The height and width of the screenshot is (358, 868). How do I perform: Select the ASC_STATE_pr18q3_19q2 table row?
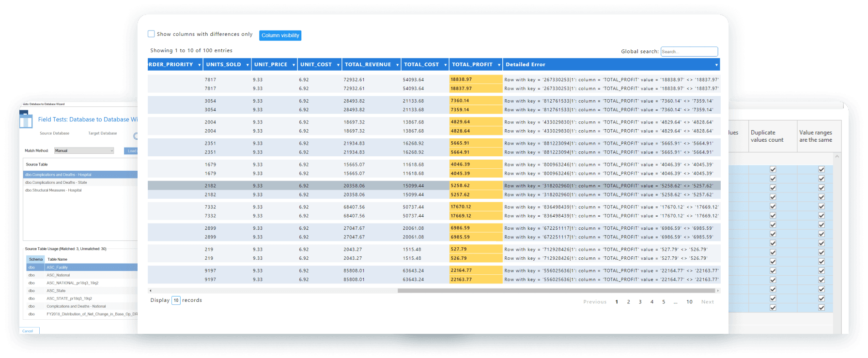[82, 298]
